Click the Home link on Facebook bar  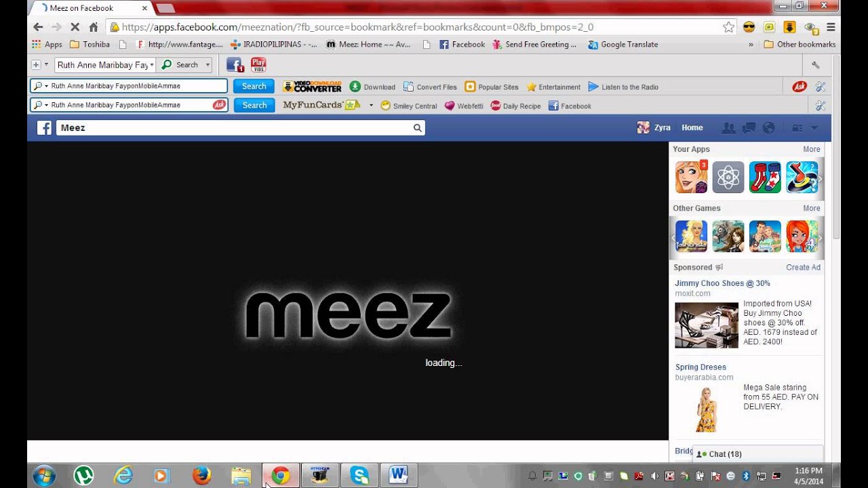pos(692,127)
